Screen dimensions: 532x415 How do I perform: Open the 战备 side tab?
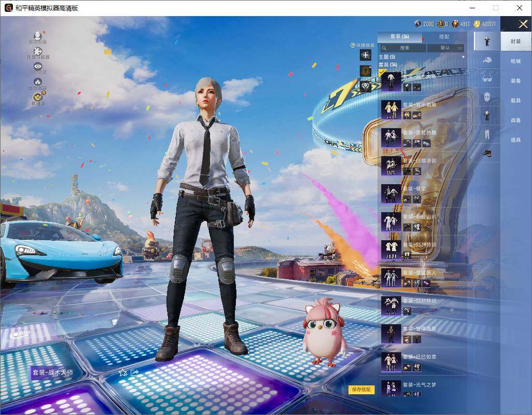click(516, 120)
